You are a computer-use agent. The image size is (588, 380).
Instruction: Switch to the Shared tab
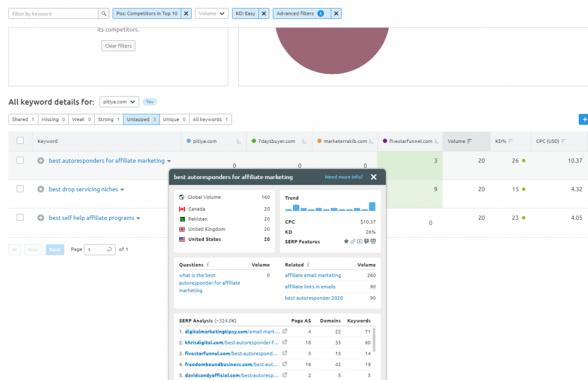pos(23,119)
